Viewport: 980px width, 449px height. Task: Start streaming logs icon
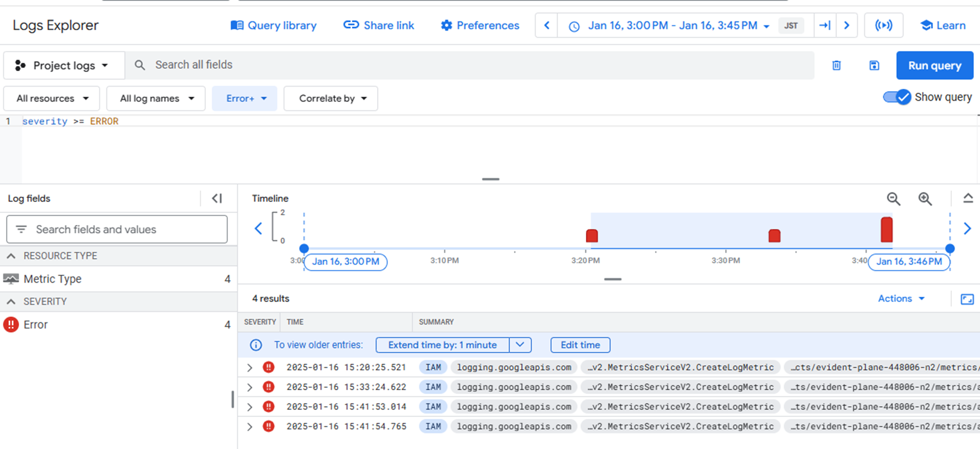click(x=883, y=25)
